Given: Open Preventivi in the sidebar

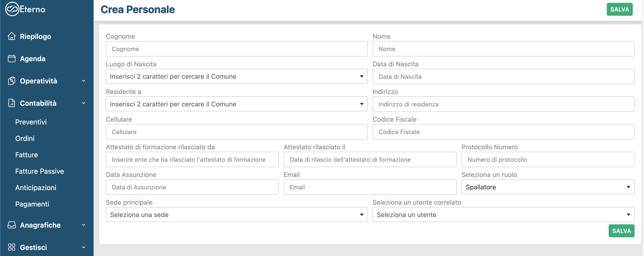Looking at the screenshot, I should tap(31, 122).
